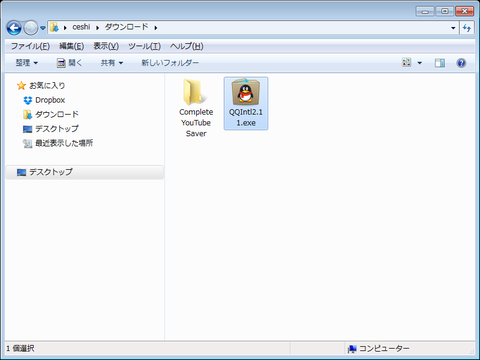
Task: Click the icon of the highlighted デスクトップ node
Action: click(x=21, y=172)
